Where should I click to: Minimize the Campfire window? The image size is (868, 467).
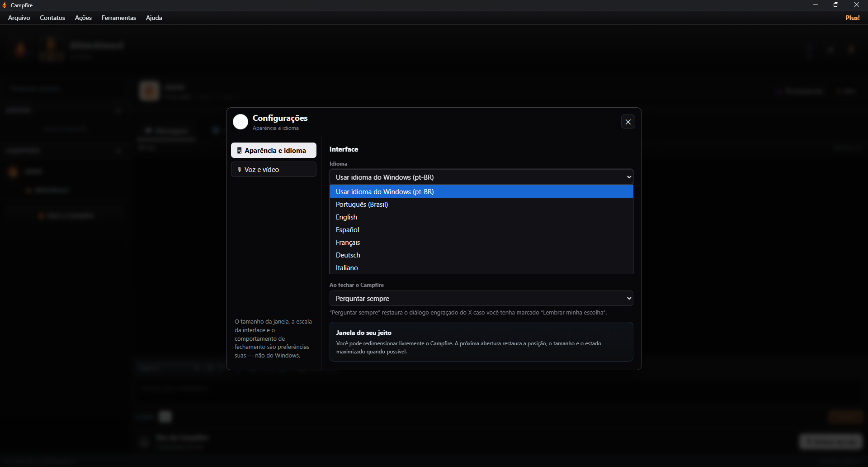pos(816,5)
